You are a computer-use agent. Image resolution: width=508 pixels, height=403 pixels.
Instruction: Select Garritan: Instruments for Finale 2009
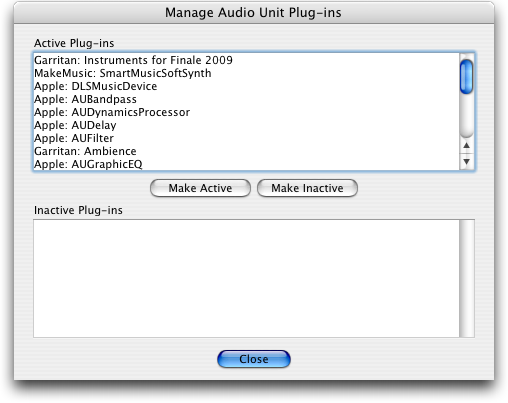click(246, 60)
